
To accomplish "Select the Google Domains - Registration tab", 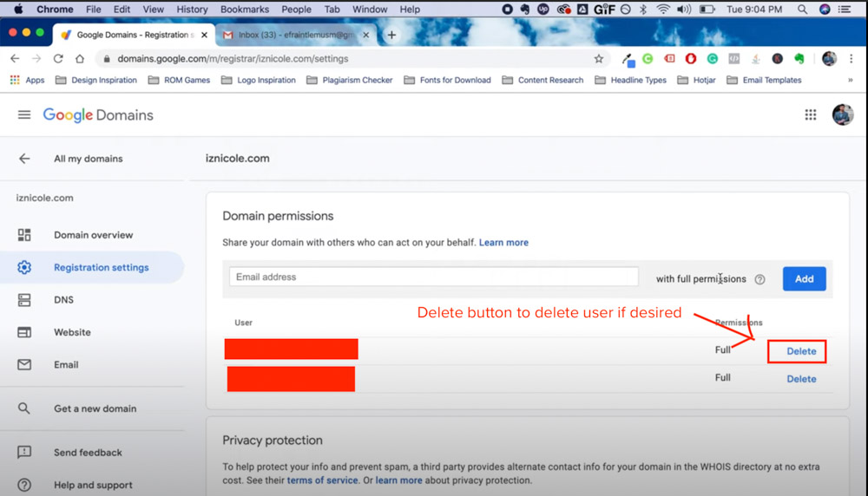I will pos(134,35).
